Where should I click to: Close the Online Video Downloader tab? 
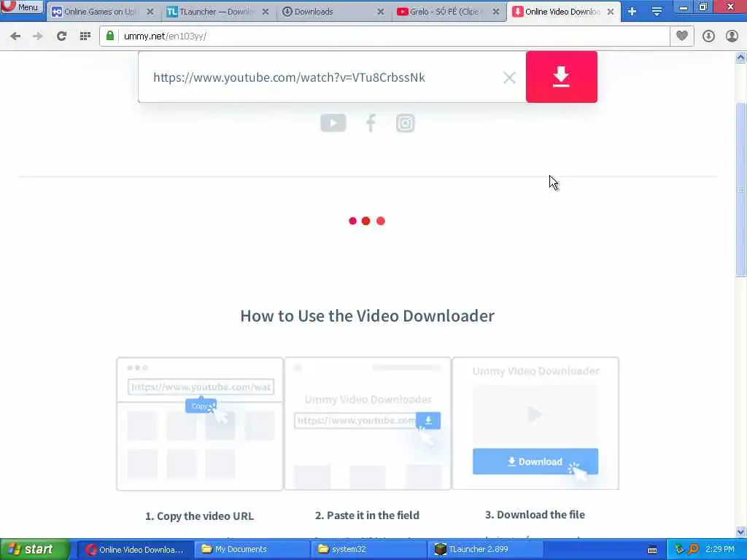(x=611, y=12)
